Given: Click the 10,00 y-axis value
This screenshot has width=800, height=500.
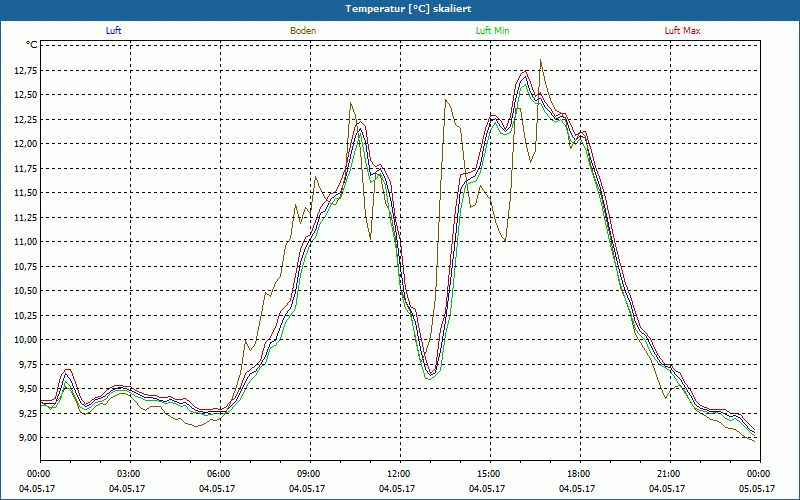Looking at the screenshot, I should 26,340.
